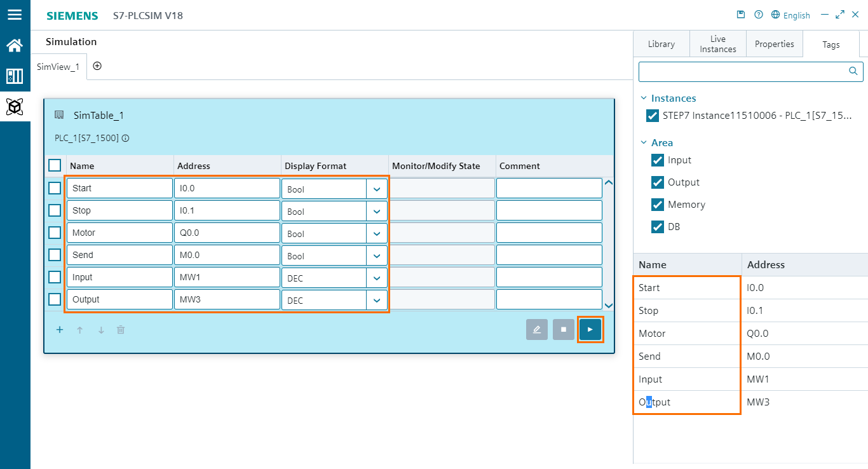
Task: Switch to the Tags tab
Action: pos(831,44)
